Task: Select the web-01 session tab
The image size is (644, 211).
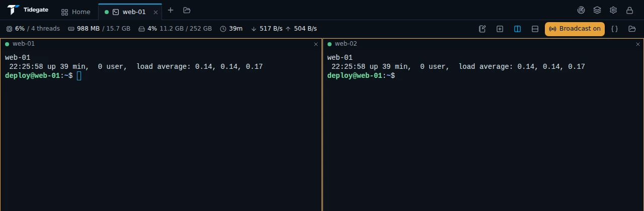Action: (130, 12)
